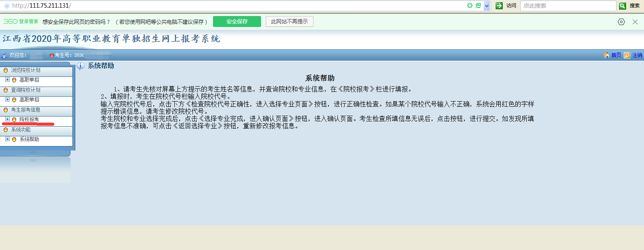Click the 安全保存 green button

(x=237, y=21)
